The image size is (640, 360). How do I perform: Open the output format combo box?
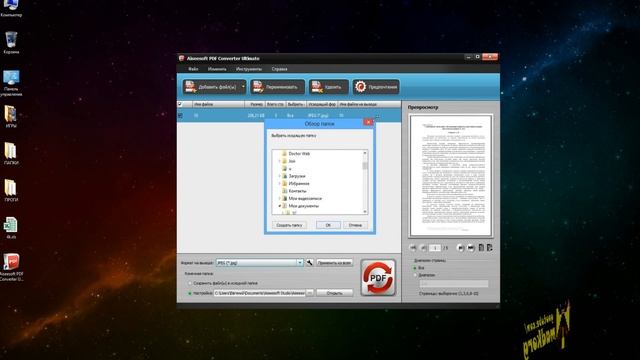pyautogui.click(x=260, y=263)
